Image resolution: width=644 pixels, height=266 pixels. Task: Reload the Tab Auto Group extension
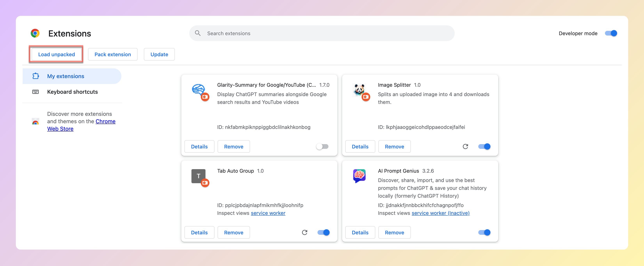[x=304, y=232]
